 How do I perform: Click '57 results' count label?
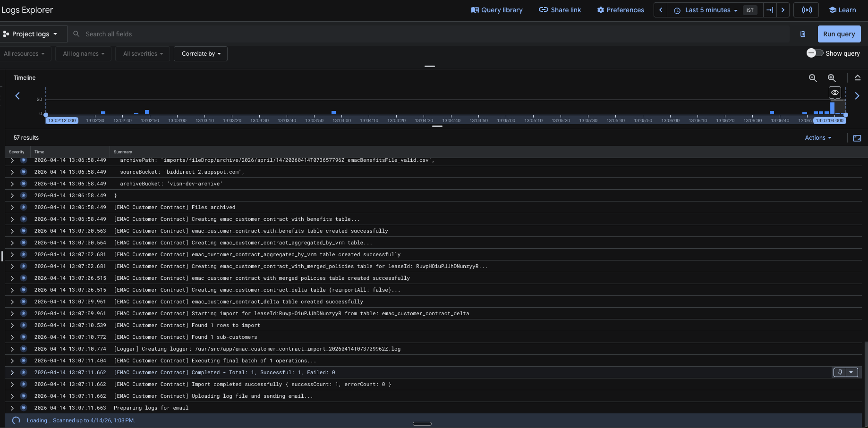click(26, 138)
